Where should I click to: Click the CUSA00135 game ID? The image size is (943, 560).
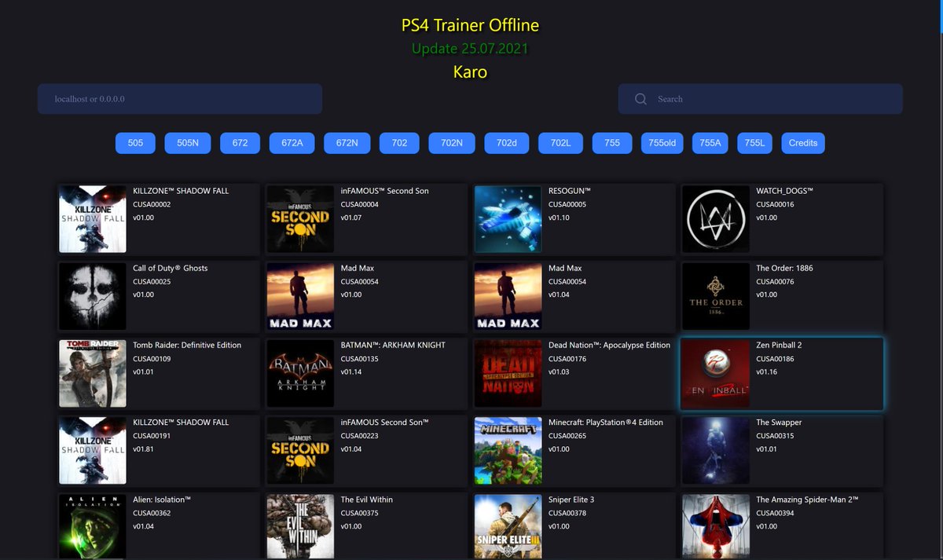360,358
